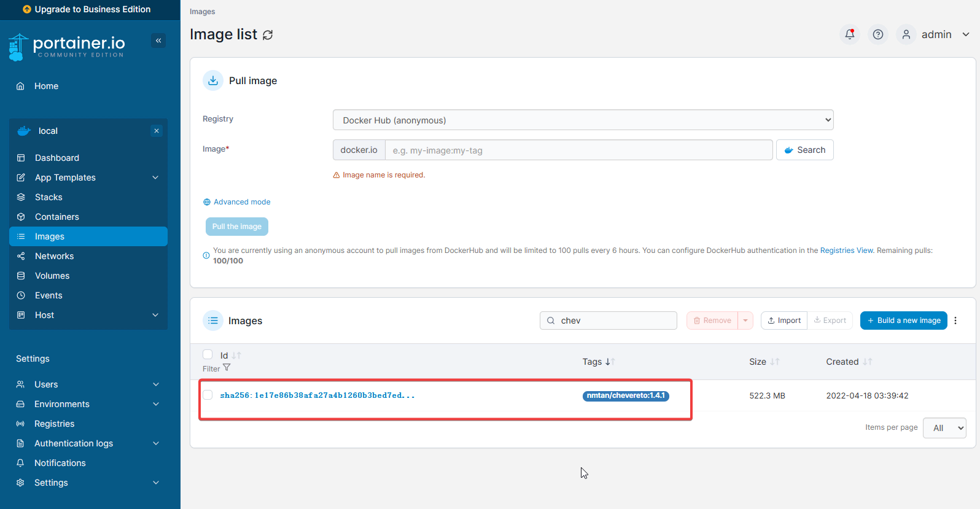Expand the Authentication logs chevron
980x509 pixels.
(x=156, y=443)
